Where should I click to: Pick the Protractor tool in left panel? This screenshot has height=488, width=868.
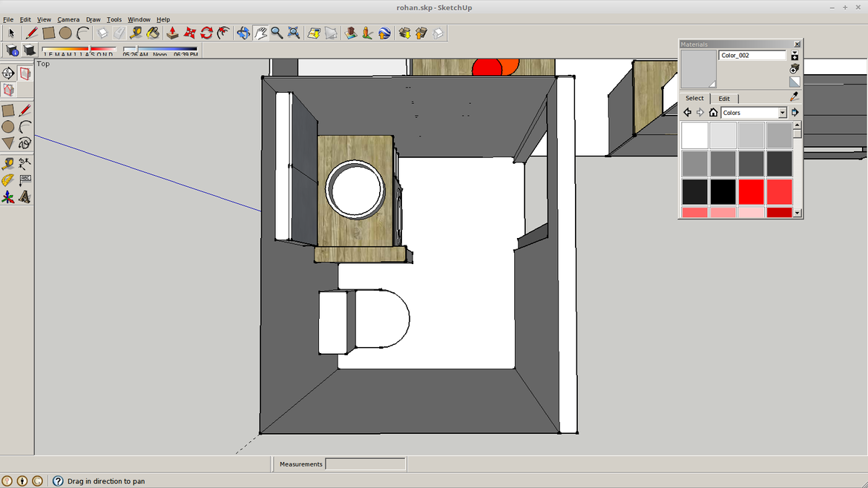tap(8, 180)
